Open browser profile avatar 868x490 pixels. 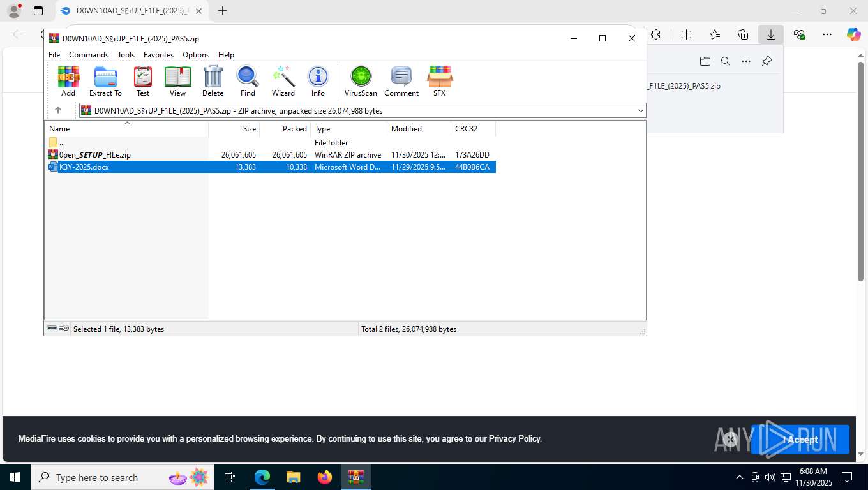[14, 11]
